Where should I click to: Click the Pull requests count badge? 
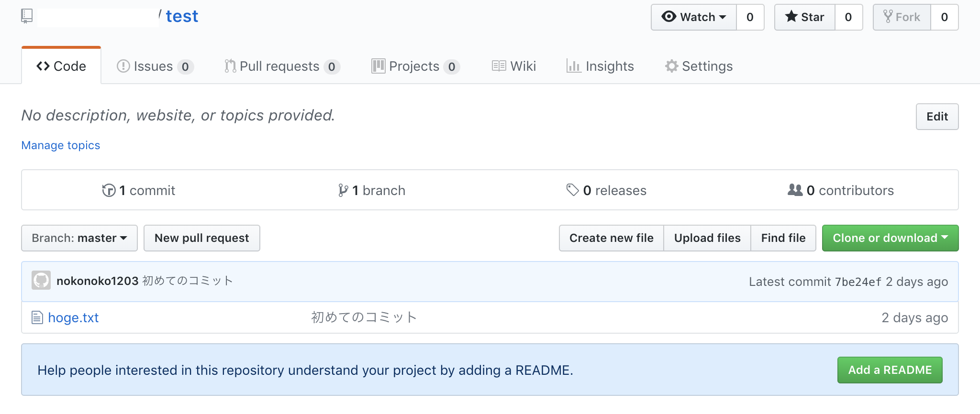click(x=332, y=66)
